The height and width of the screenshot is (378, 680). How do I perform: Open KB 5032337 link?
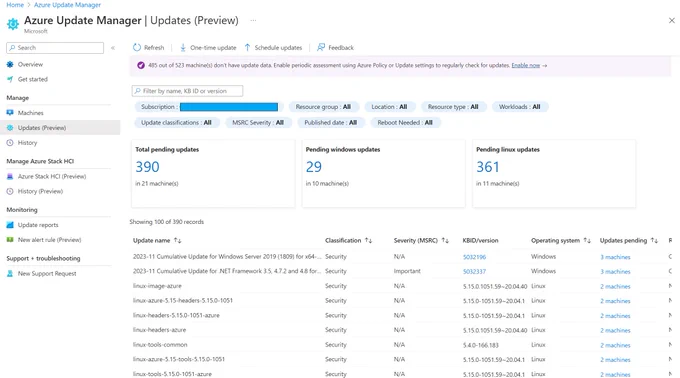click(474, 271)
